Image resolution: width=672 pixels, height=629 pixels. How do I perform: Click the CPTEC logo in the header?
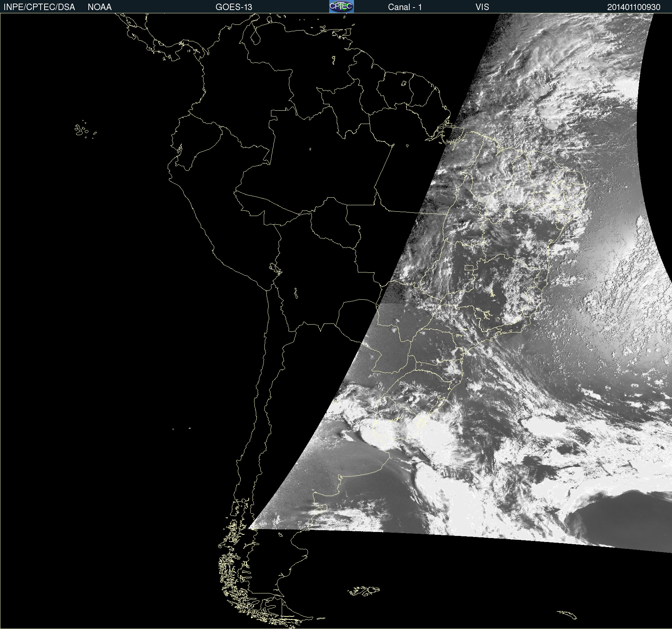coord(341,6)
